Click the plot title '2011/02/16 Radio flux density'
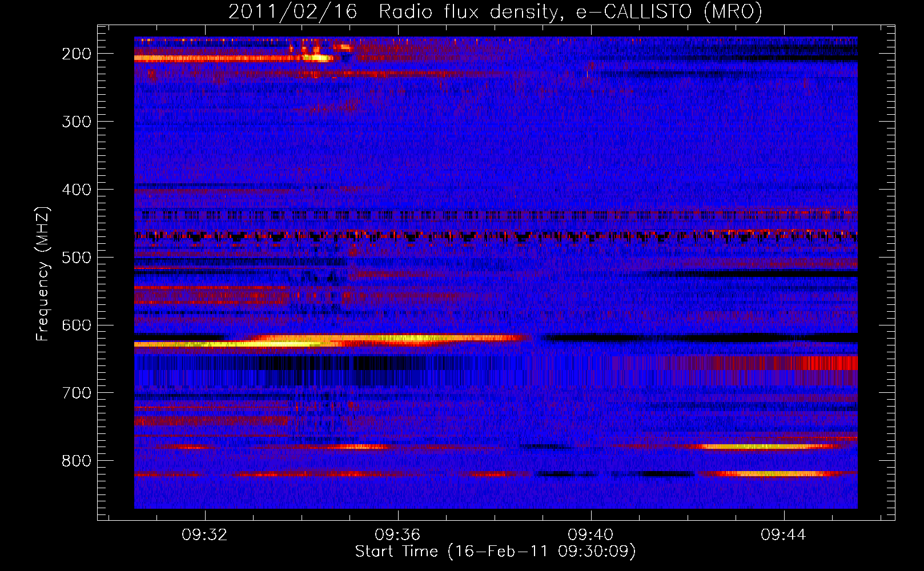 pos(495,12)
